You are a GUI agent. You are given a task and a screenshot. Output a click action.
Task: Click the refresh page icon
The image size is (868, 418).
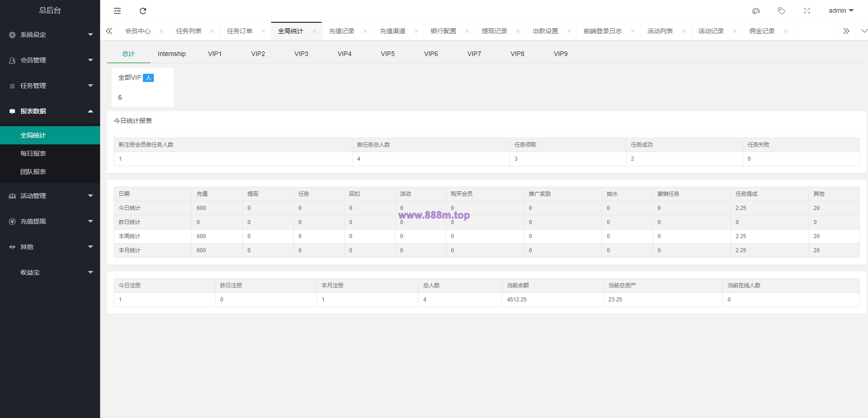coord(143,11)
